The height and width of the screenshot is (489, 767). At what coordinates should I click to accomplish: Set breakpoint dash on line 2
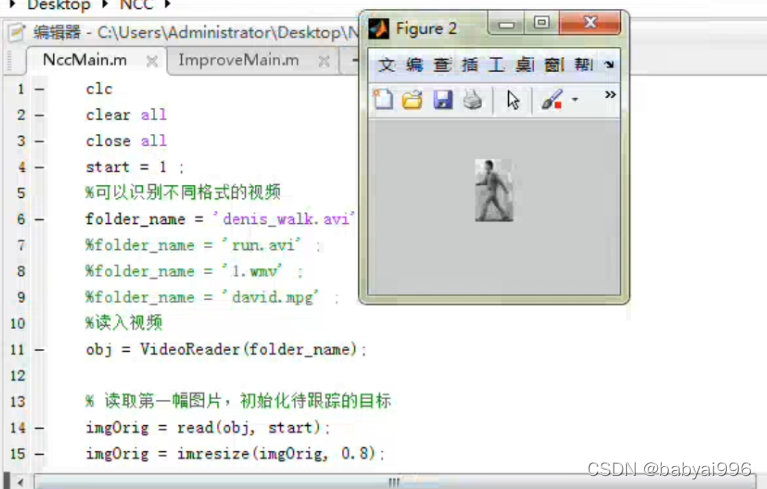[x=40, y=115]
